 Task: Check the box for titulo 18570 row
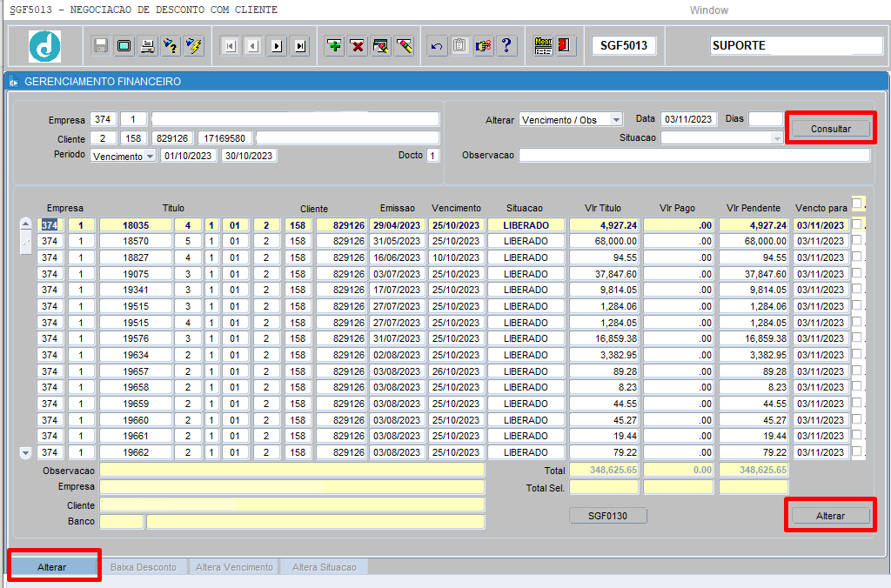[x=856, y=240]
